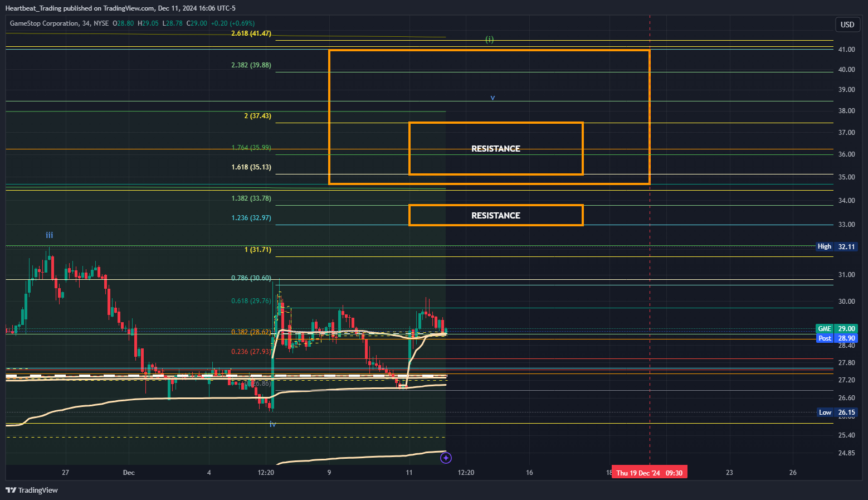This screenshot has height=500, width=868.
Task: Select the 1.764 (35.99) Fibonacci label
Action: pos(251,148)
